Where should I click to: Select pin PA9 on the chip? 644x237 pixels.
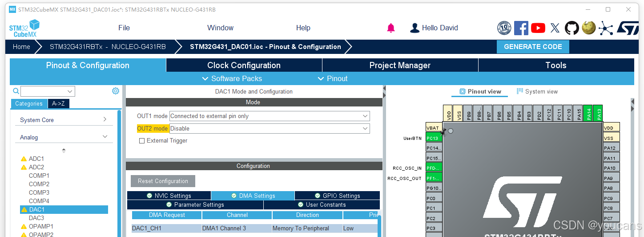pos(612,178)
